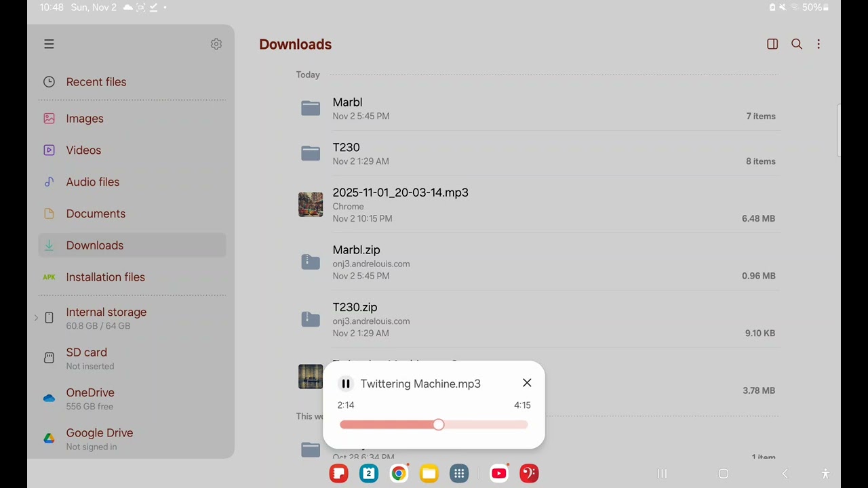The width and height of the screenshot is (868, 488).
Task: Tap the Android recents navigation button
Action: pyautogui.click(x=662, y=474)
